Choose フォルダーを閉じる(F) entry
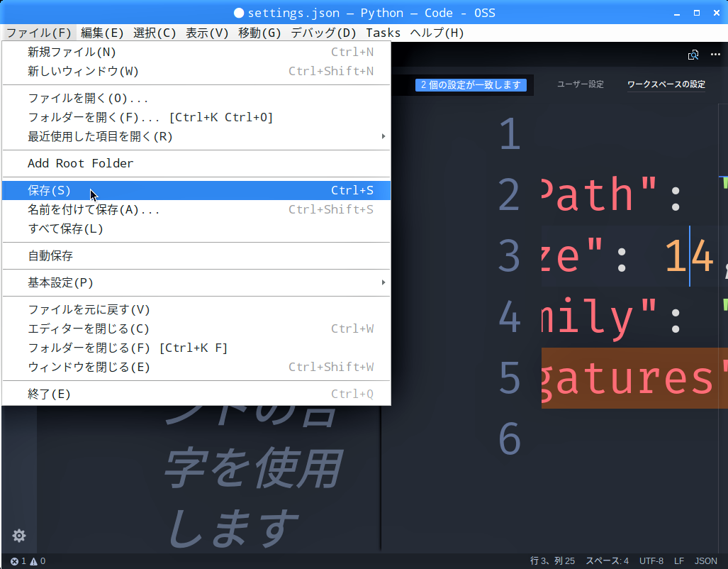The image size is (728, 569). click(196, 348)
